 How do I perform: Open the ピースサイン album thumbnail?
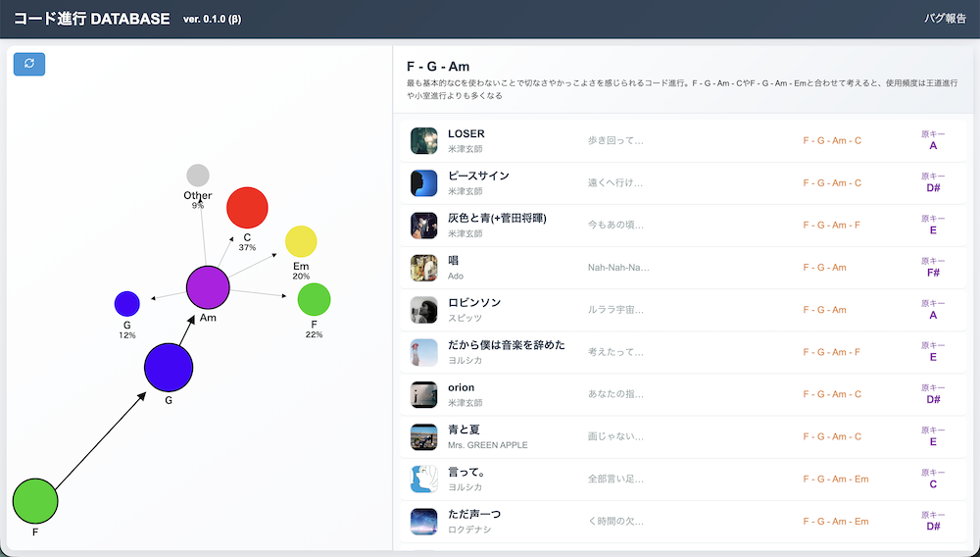tap(423, 183)
